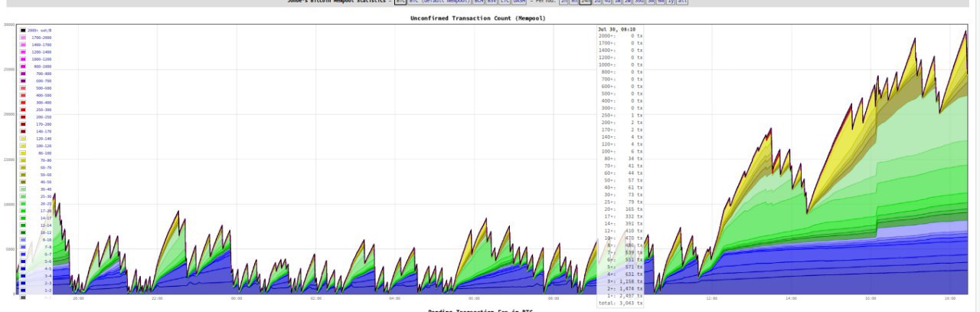Click the '140-170' legend label
Screen dimensions: 980x312
[44, 131]
